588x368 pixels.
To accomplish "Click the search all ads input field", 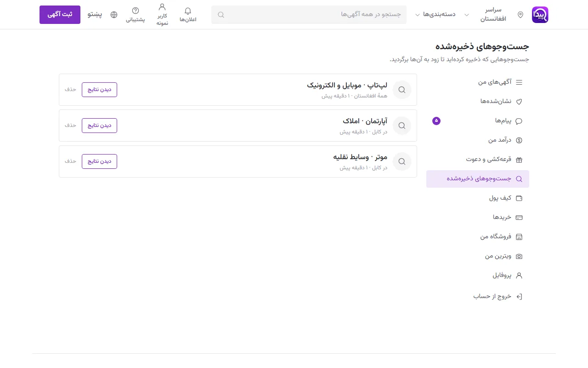I will pos(309,15).
